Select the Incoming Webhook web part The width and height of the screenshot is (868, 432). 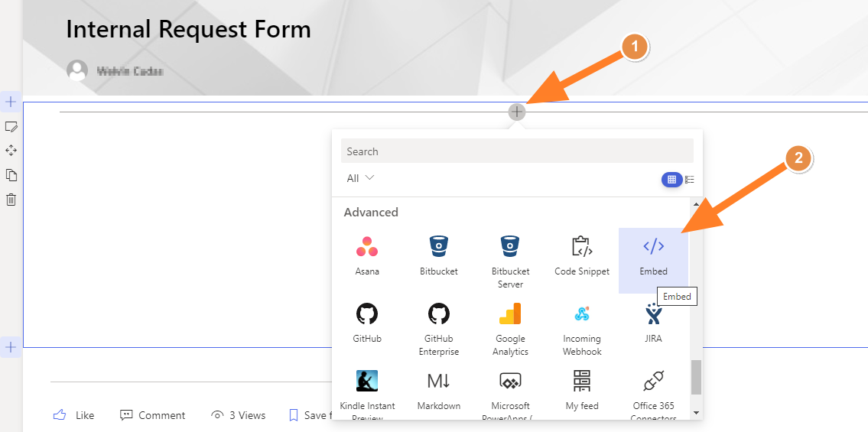[582, 327]
